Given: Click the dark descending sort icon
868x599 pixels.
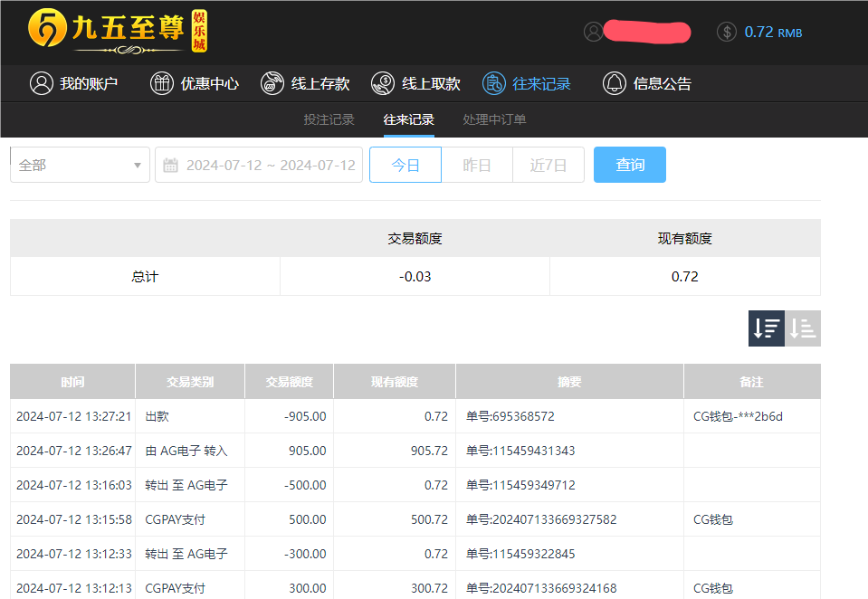Looking at the screenshot, I should 766,328.
